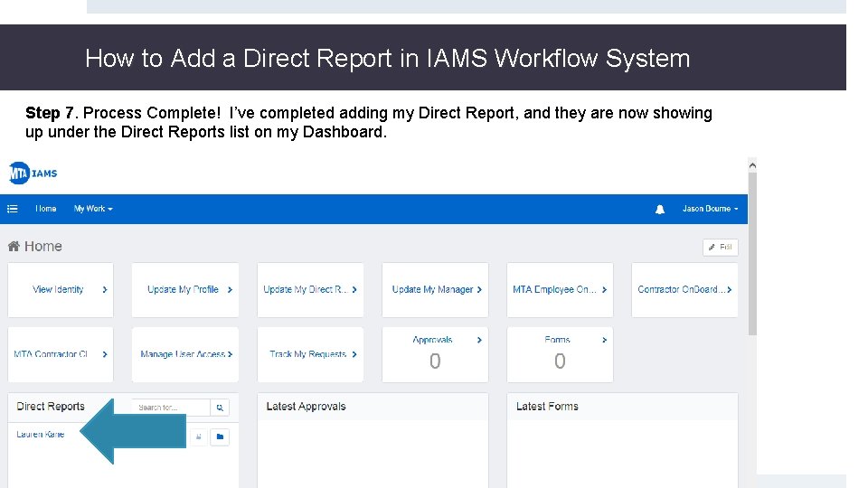The width and height of the screenshot is (868, 488).
Task: Click the Direct Reports search field
Action: (x=171, y=408)
